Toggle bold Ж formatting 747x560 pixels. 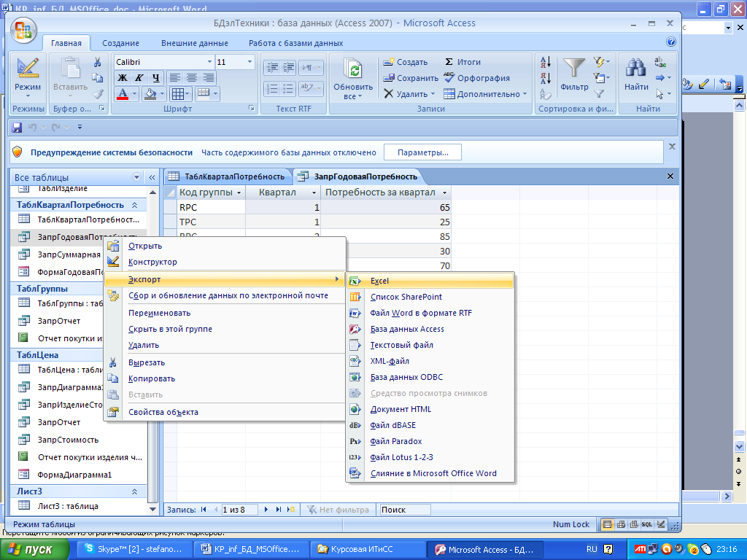coord(123,77)
